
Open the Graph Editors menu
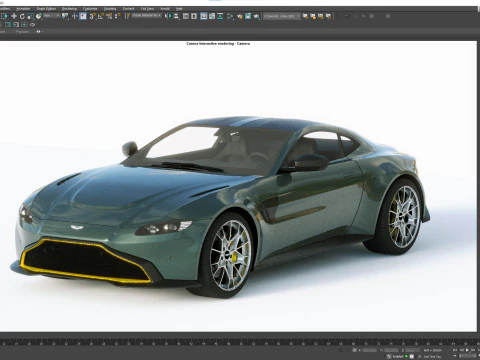point(46,9)
